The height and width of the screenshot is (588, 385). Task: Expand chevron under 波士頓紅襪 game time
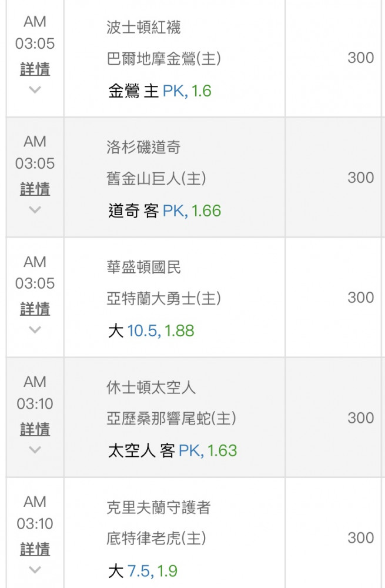tap(35, 89)
